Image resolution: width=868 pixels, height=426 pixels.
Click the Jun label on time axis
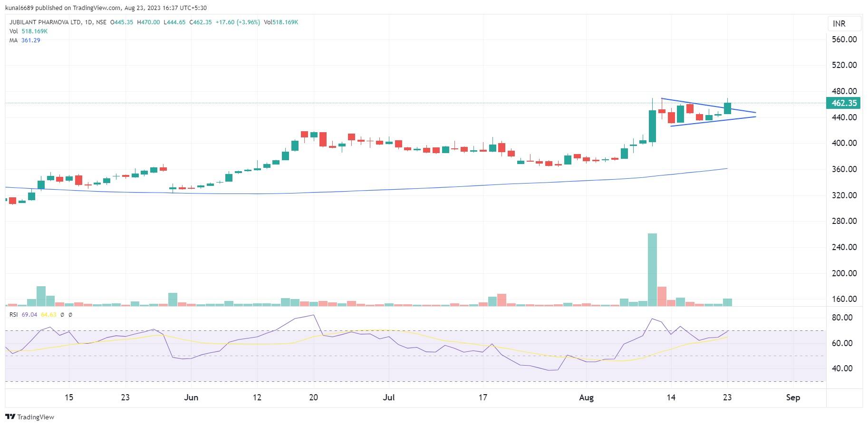tap(191, 397)
